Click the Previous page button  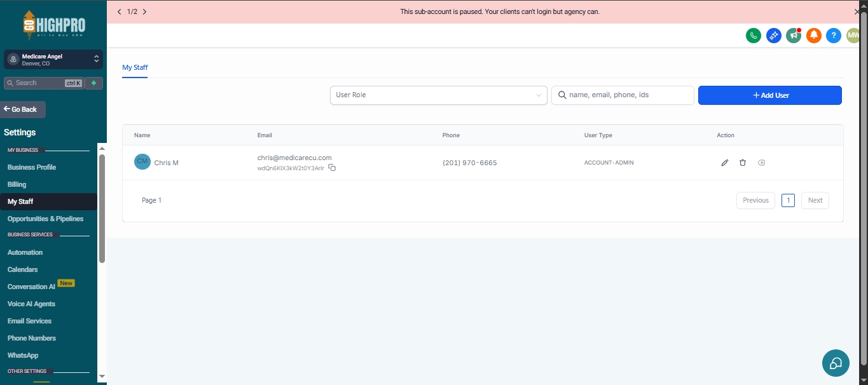click(x=755, y=200)
